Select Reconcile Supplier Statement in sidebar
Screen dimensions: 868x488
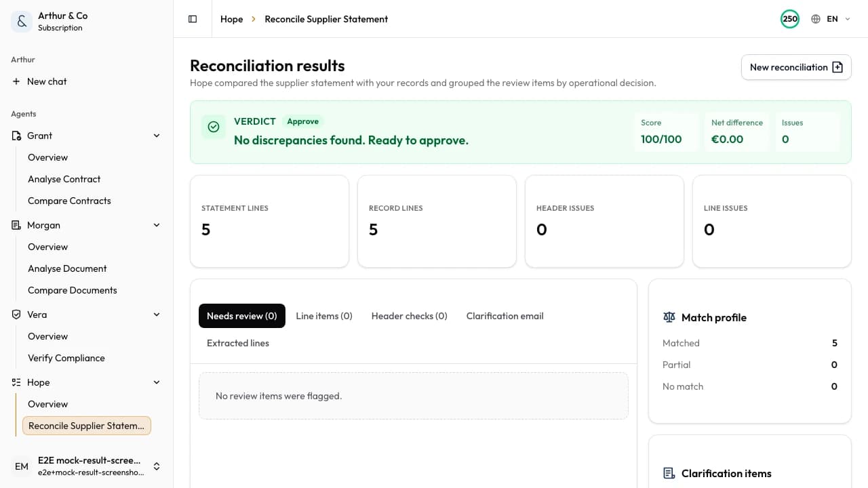point(87,426)
